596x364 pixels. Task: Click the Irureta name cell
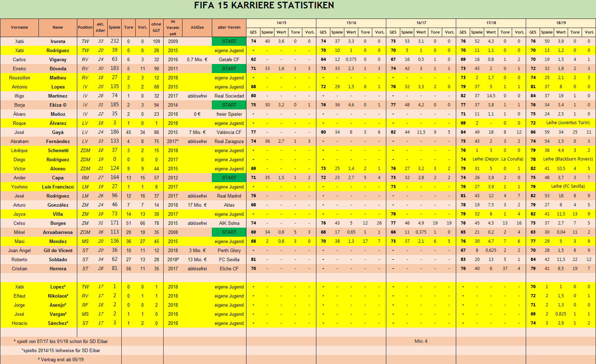point(58,41)
